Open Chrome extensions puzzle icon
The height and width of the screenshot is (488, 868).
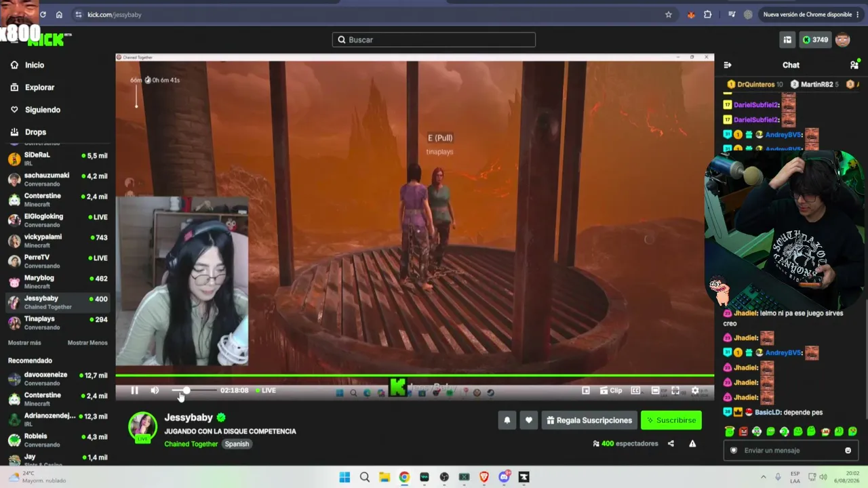pos(708,14)
